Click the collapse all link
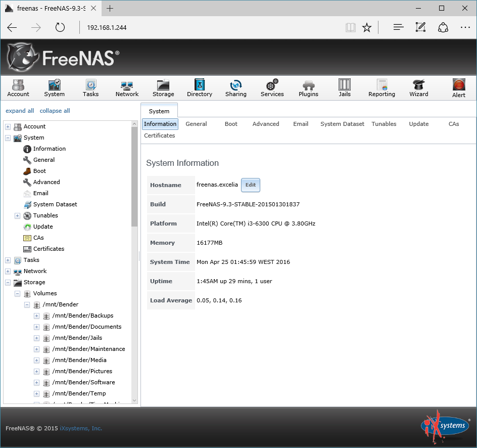477x448 pixels. [x=55, y=111]
